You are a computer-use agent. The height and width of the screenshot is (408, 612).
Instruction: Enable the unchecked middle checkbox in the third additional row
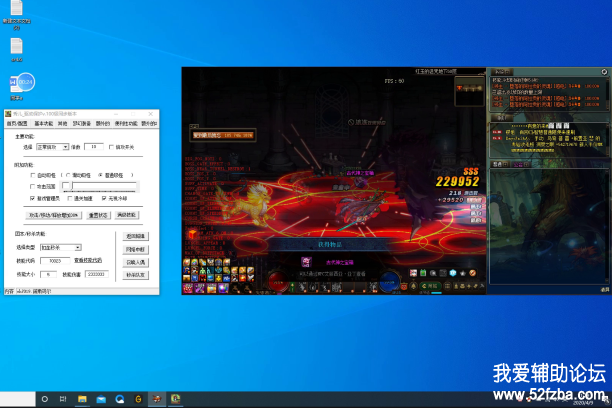[70, 198]
